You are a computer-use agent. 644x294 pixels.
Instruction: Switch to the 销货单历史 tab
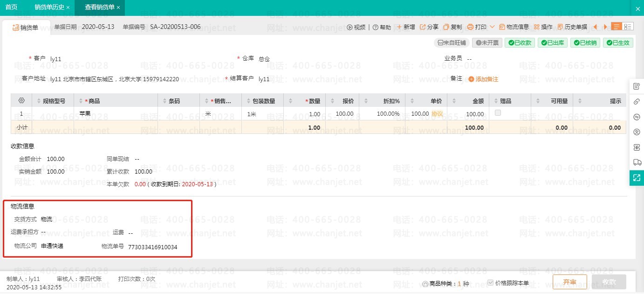(x=48, y=7)
